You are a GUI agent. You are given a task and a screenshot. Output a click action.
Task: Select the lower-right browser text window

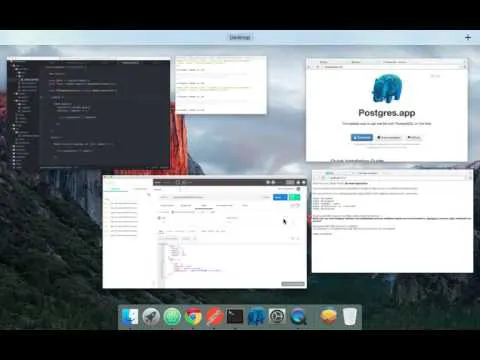[x=392, y=221]
